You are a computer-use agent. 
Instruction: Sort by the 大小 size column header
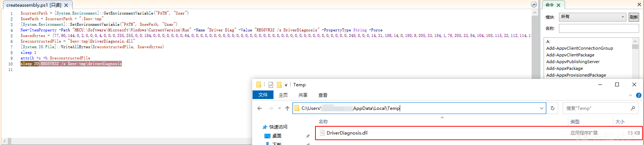coord(620,121)
